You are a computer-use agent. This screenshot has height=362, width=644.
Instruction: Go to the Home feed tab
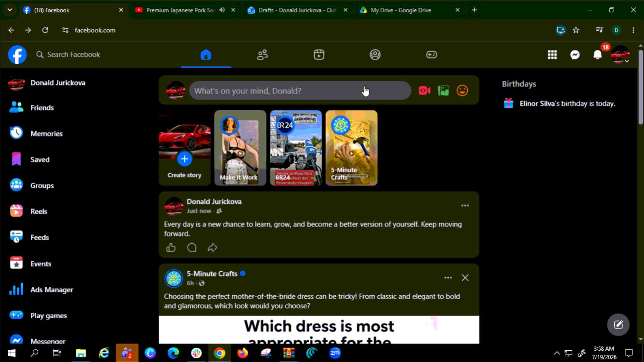click(206, 55)
